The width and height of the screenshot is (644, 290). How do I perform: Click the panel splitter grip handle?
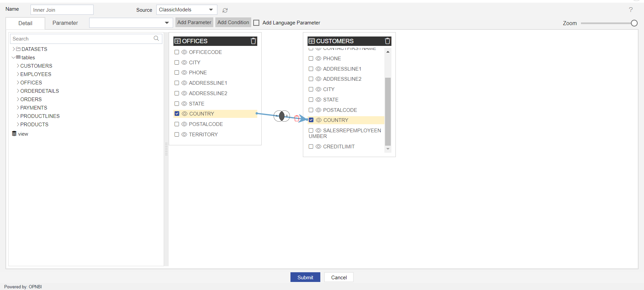point(166,149)
